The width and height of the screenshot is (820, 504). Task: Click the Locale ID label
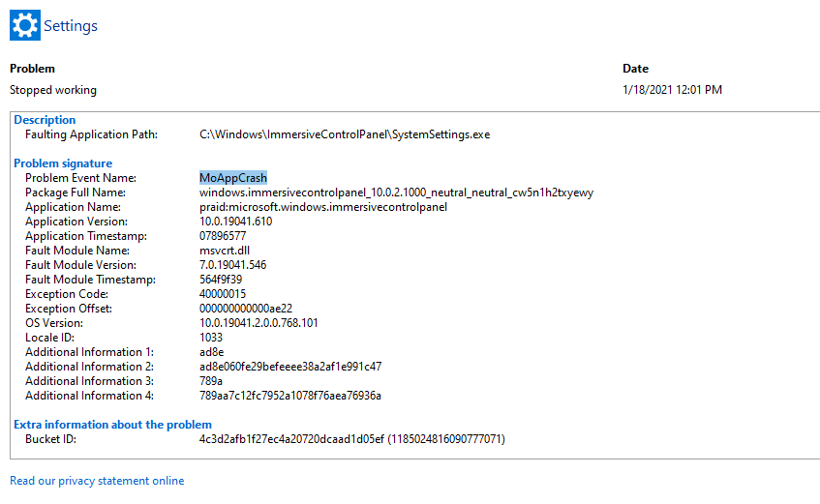(x=49, y=338)
